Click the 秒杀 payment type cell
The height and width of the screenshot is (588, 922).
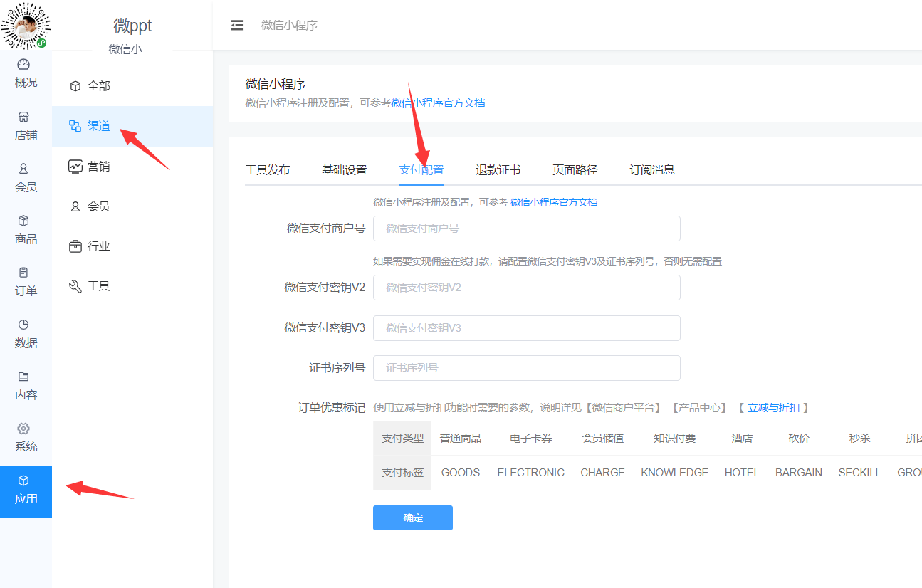tap(859, 439)
